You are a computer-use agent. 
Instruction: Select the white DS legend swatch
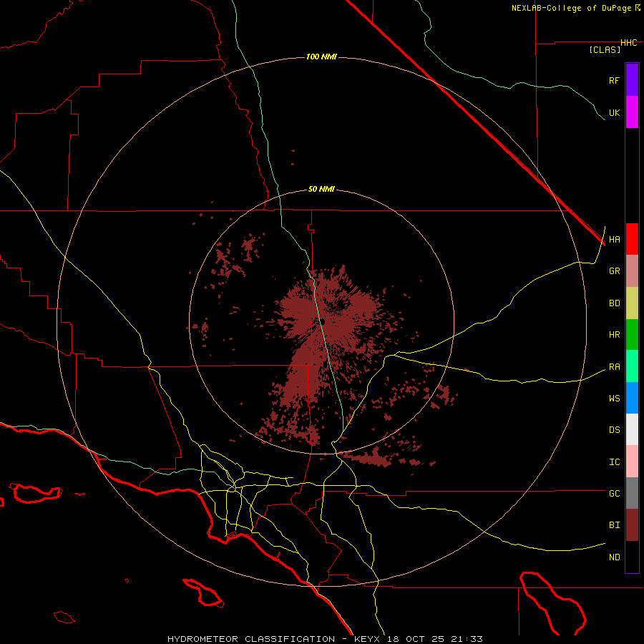coord(632,429)
